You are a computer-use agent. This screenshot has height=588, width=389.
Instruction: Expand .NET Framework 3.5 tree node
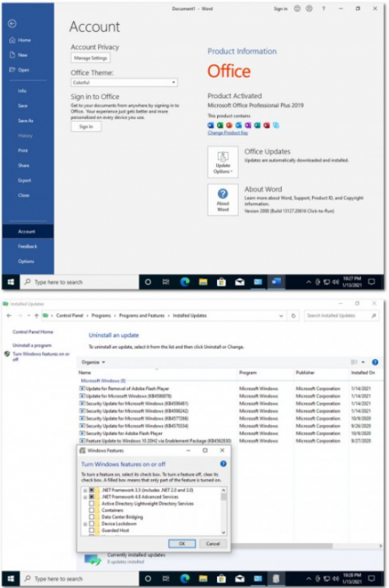85,491
